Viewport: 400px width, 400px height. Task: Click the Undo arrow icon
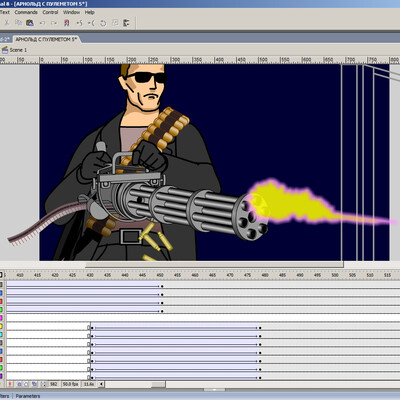click(x=42, y=23)
